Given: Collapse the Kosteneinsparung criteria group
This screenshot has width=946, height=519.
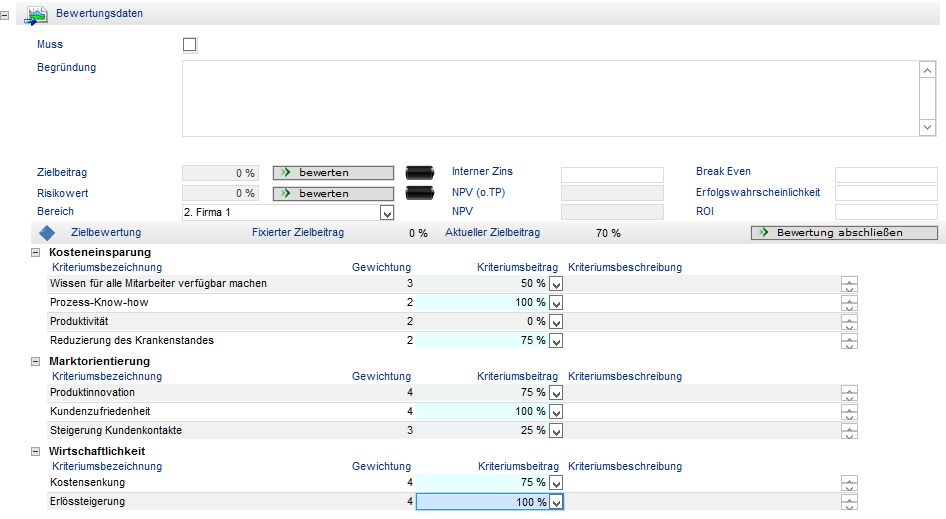Looking at the screenshot, I should click(36, 253).
